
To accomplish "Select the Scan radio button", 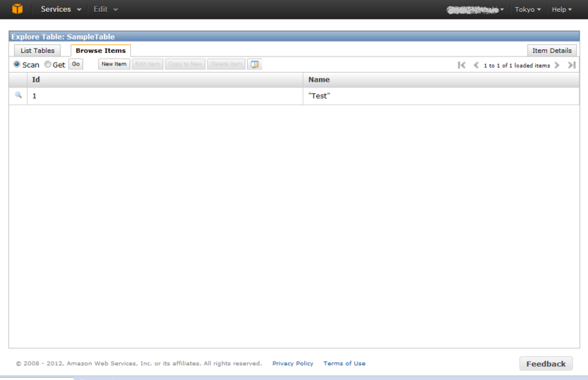I will [x=17, y=64].
